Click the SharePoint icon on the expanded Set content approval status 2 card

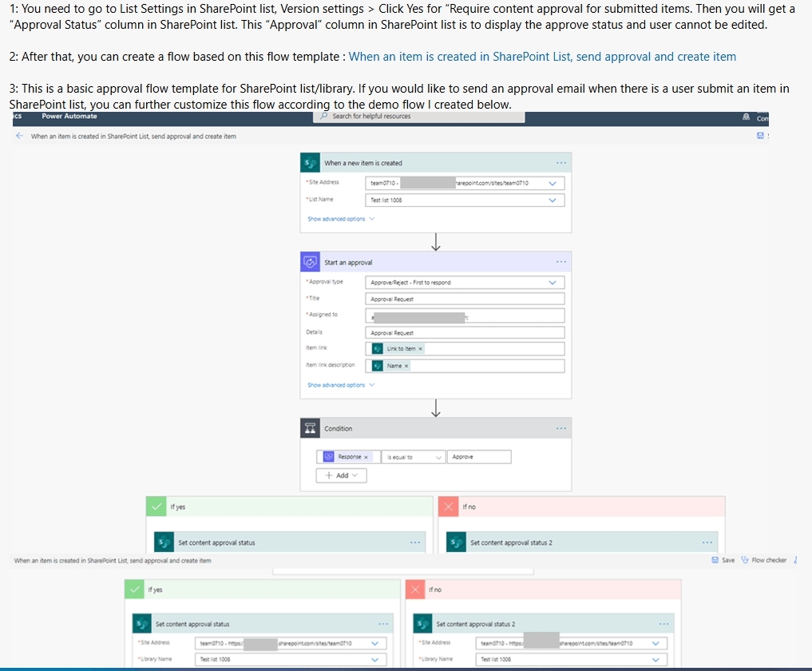422,624
